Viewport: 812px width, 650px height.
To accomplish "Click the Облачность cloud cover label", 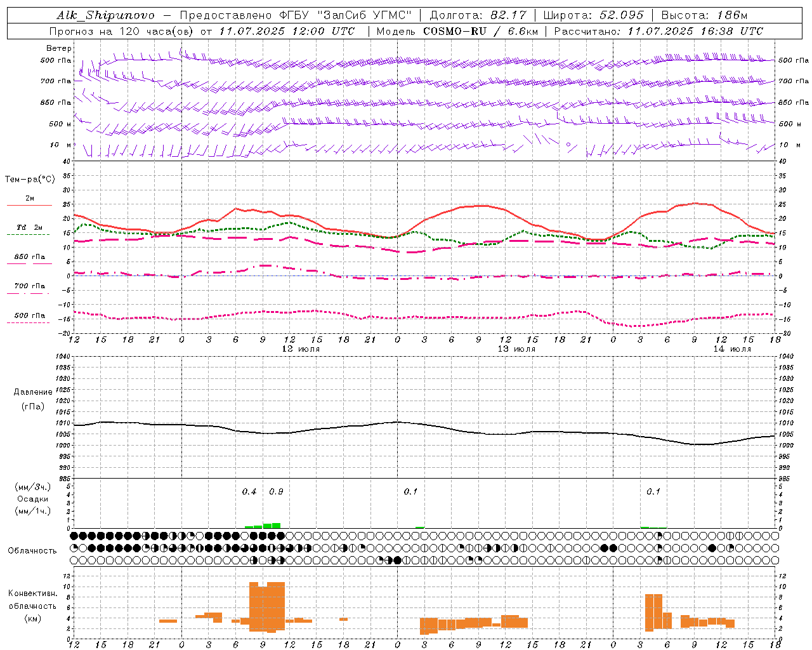I will tap(32, 551).
